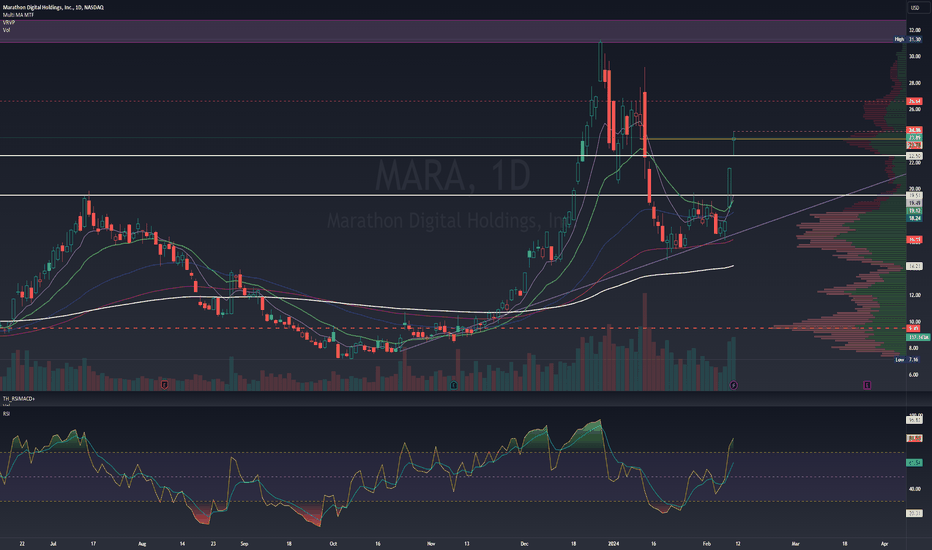The width and height of the screenshot is (932, 550).
Task: Click the High 31.30 price label
Action: tap(908, 39)
